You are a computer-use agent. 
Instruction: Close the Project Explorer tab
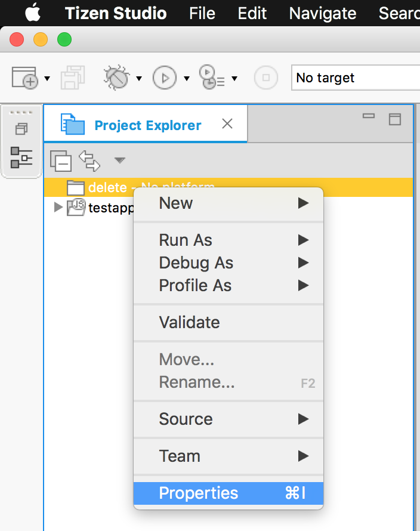coord(227,124)
